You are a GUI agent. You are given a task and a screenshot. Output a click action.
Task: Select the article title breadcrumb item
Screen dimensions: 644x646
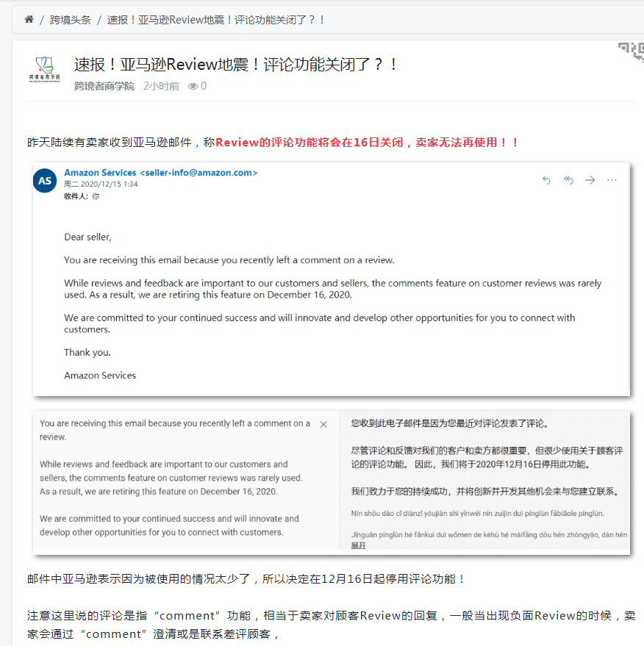215,20
